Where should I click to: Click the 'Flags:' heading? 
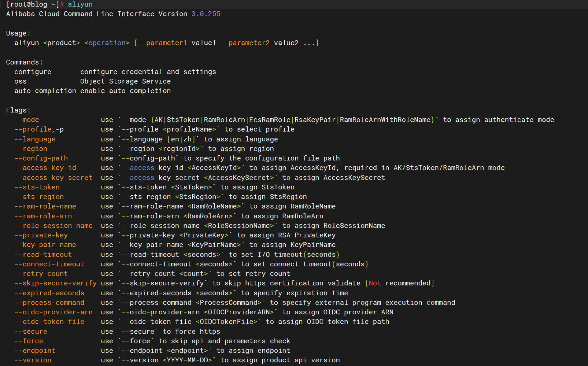coord(18,110)
